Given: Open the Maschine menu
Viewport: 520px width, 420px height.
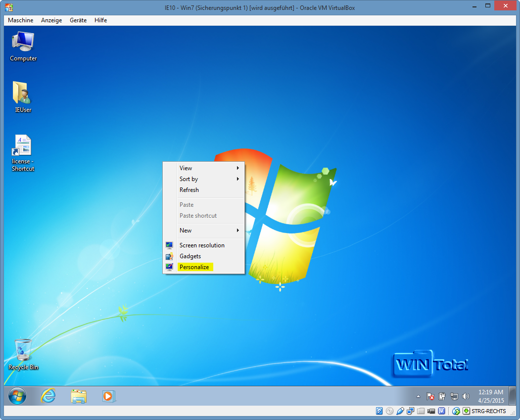Looking at the screenshot, I should tap(21, 20).
